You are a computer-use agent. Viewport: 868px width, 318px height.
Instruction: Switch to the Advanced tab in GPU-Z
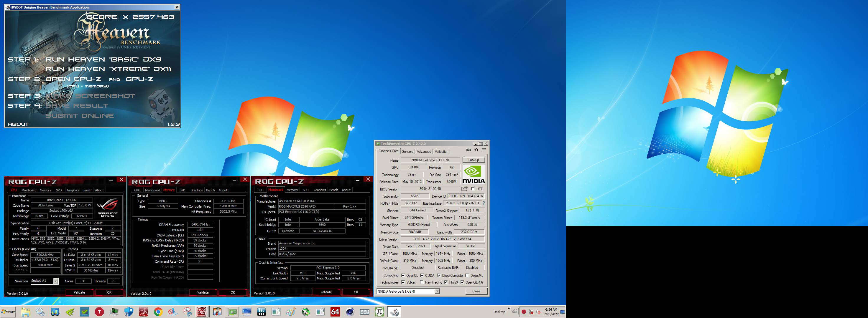pos(424,151)
